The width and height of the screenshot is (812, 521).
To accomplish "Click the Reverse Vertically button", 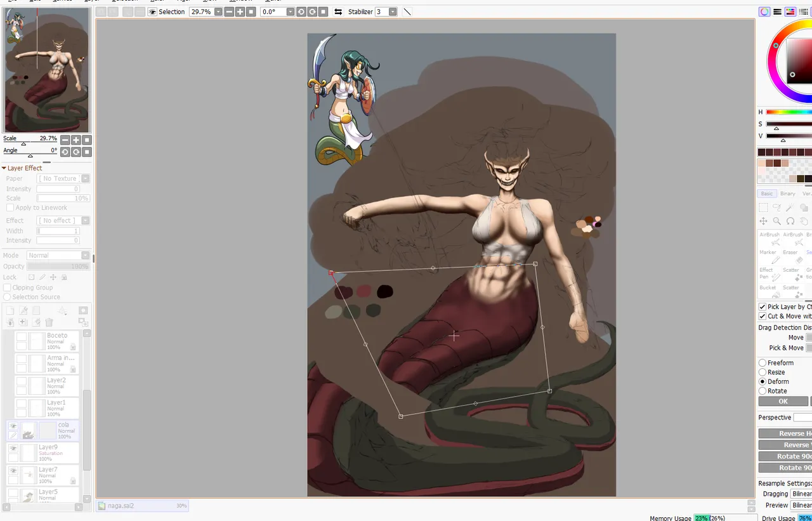I will pos(785,445).
